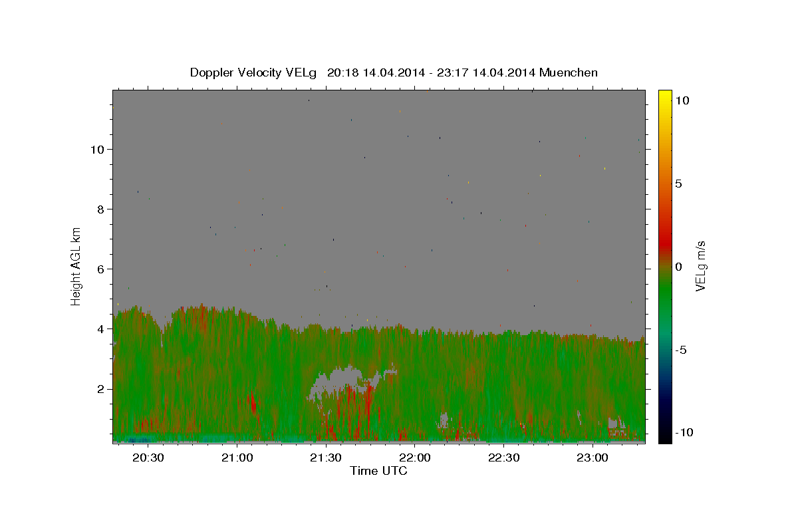
Task: Click the height tick label 8
Action: coord(102,209)
